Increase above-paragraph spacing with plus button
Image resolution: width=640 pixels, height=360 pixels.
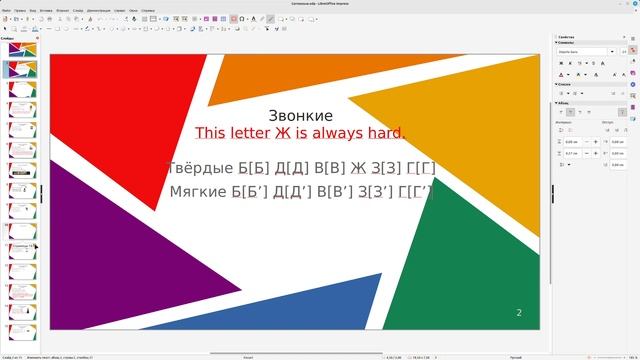[x=596, y=141]
